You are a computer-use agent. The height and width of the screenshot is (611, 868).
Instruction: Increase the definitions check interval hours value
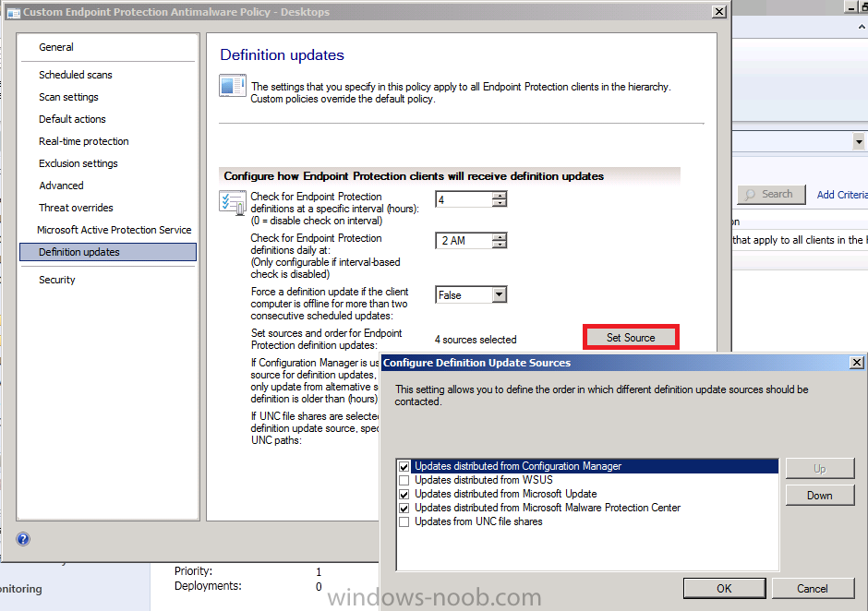point(500,196)
